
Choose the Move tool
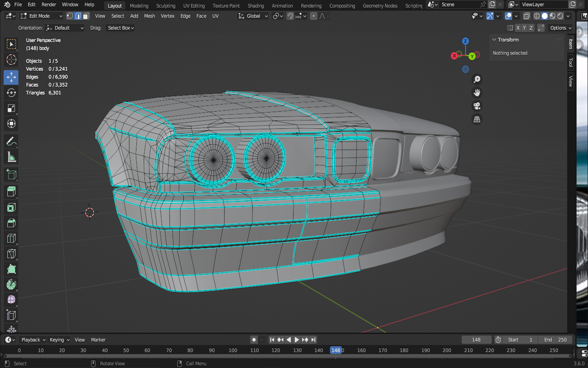(11, 77)
